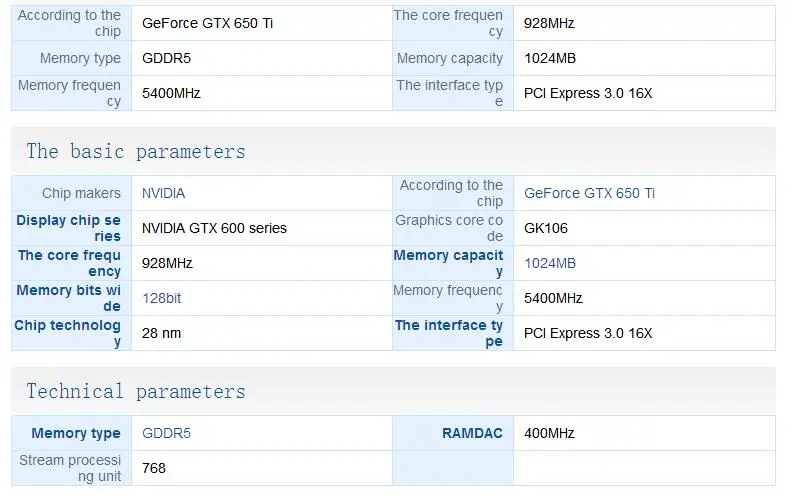Viewport: 790px width, 499px height.
Task: Select '928MHz' value in basic parameters table
Action: (167, 263)
